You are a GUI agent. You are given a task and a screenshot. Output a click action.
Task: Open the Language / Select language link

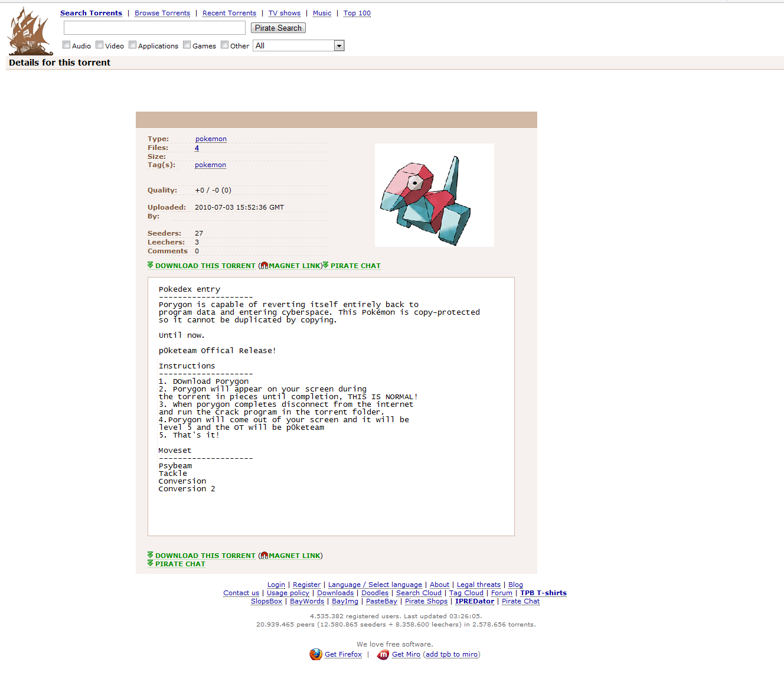pos(375,585)
